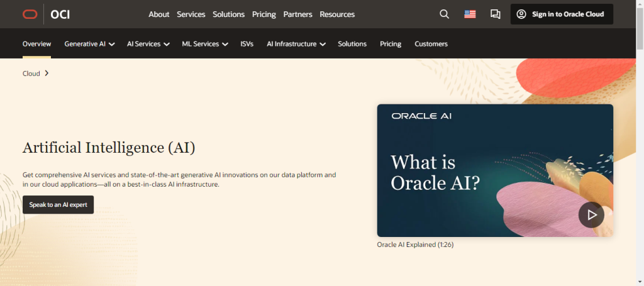This screenshot has height=286, width=644.
Task: Click the Artificial Intelligence (AI) heading
Action: (109, 148)
